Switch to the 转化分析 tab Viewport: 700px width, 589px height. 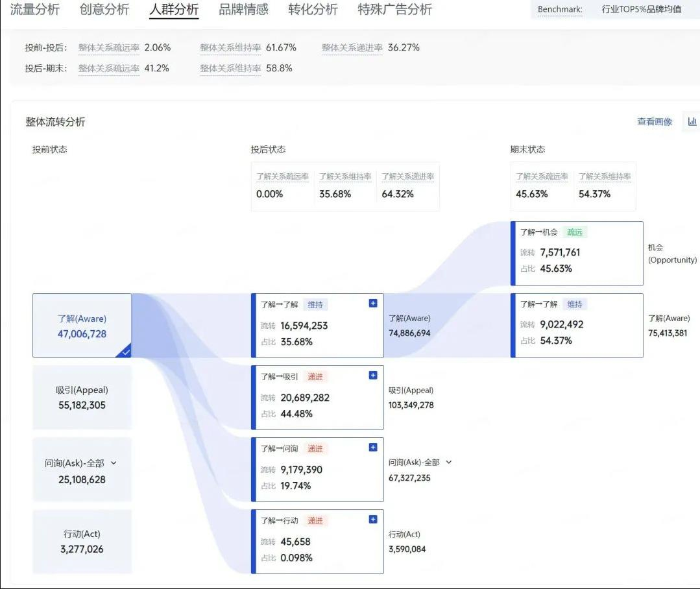tap(313, 10)
